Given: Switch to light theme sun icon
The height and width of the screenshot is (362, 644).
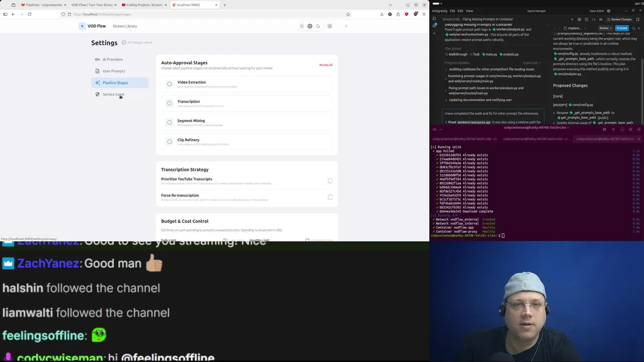Looking at the screenshot, I should click(302, 26).
